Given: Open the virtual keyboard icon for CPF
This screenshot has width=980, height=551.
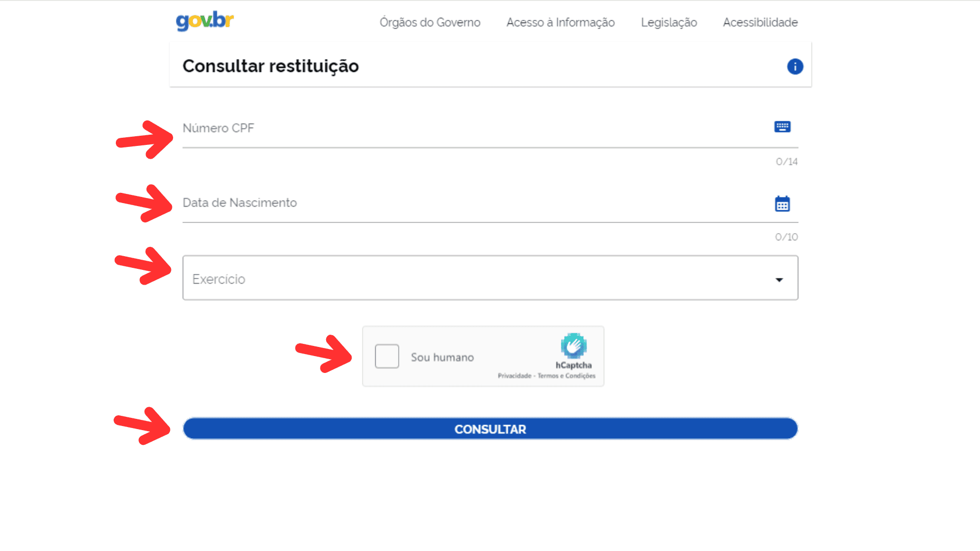Looking at the screenshot, I should 782,127.
